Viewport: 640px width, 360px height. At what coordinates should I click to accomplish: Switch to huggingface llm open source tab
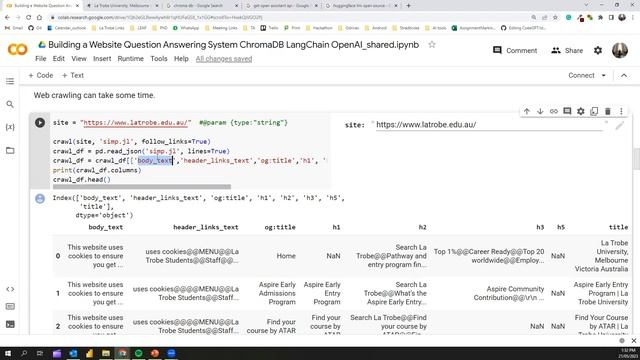tap(361, 6)
